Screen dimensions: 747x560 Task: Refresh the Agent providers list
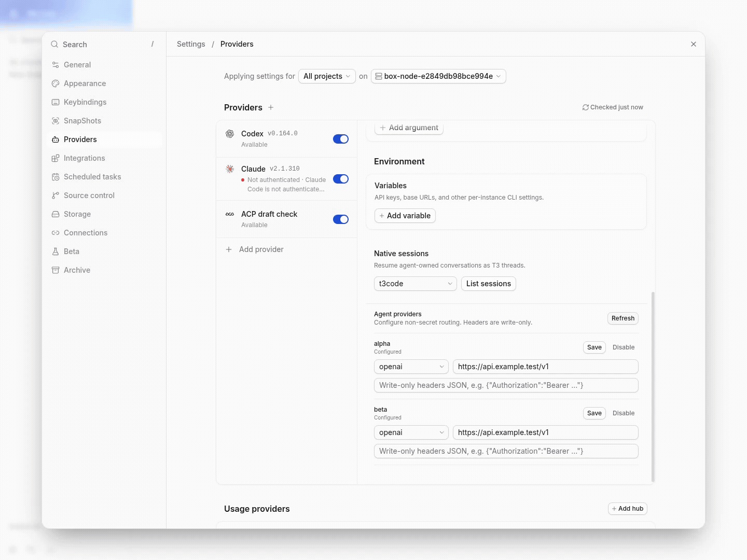coord(623,318)
